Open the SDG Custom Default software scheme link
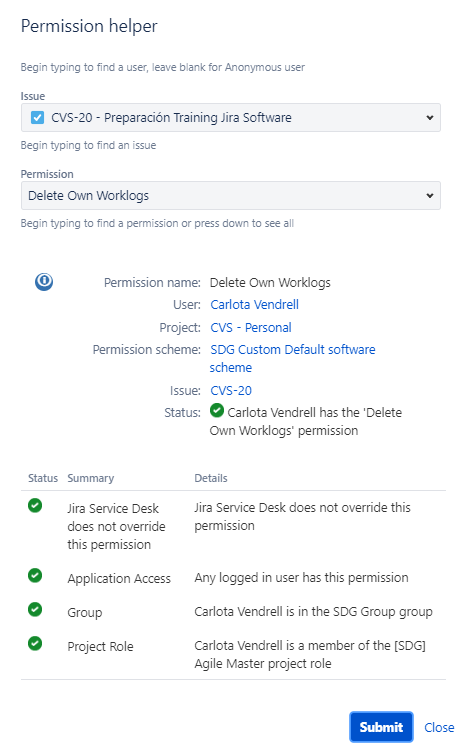The height and width of the screenshot is (751, 463). click(x=293, y=358)
